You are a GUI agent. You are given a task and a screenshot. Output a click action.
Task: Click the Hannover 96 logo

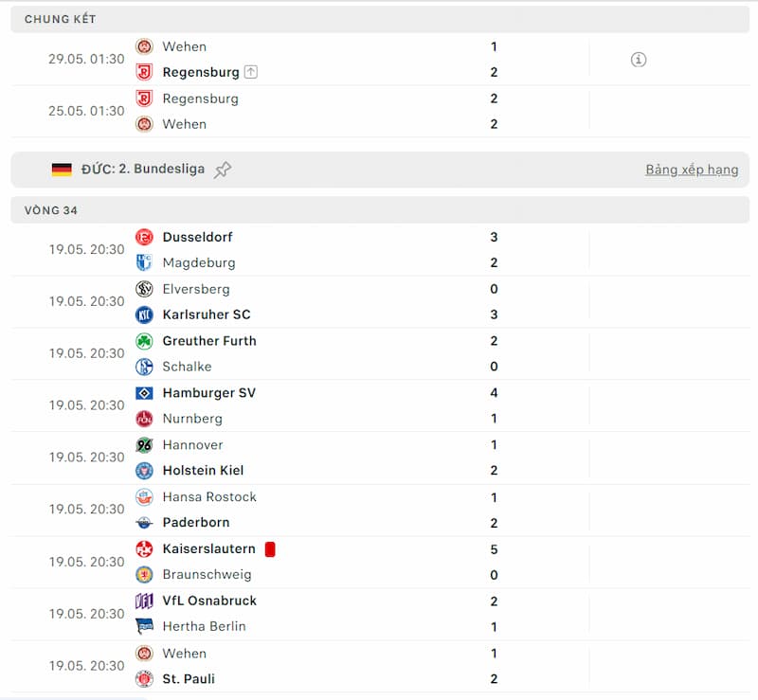point(144,445)
